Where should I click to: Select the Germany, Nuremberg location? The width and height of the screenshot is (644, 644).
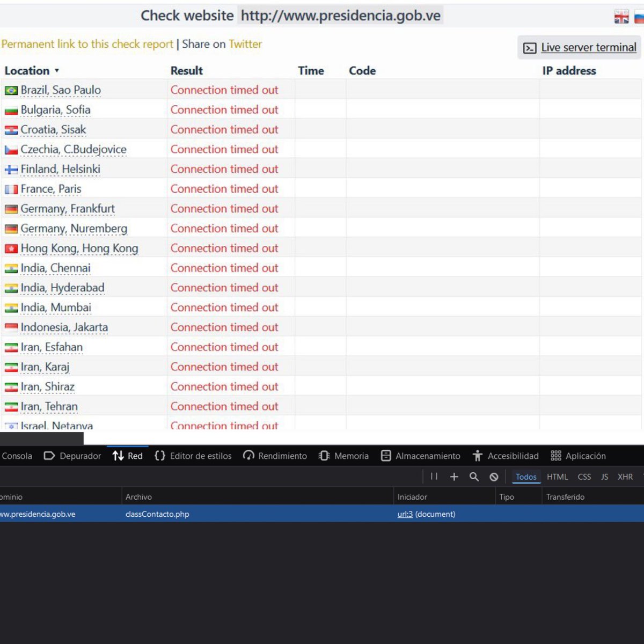[x=74, y=229]
